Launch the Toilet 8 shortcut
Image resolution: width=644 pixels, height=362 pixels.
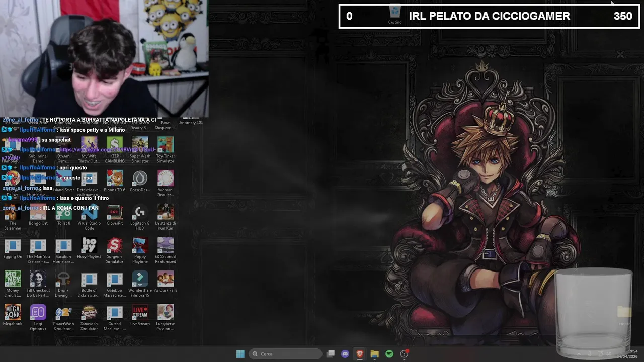(63, 215)
